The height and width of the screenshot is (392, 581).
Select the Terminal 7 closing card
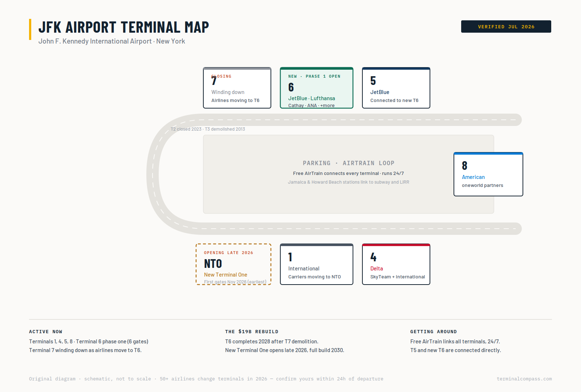click(237, 88)
